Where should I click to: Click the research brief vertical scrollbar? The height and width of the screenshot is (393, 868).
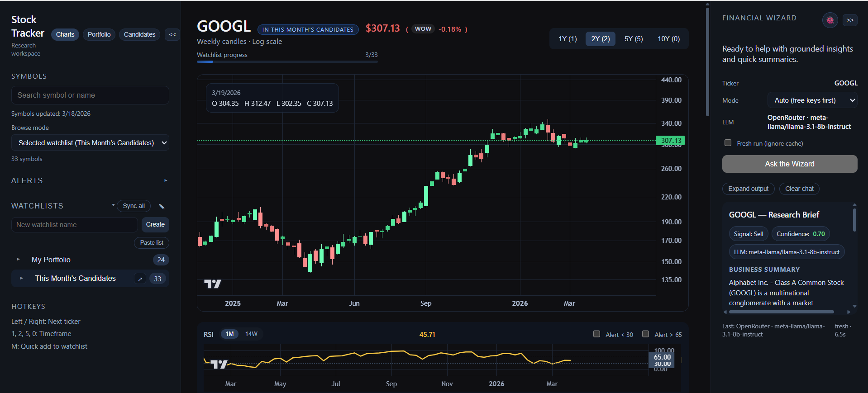pos(854,219)
